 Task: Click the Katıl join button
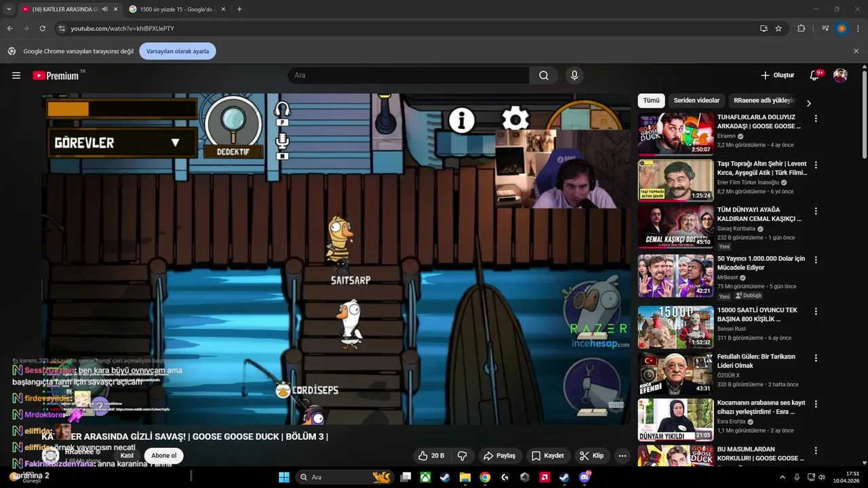(x=127, y=455)
